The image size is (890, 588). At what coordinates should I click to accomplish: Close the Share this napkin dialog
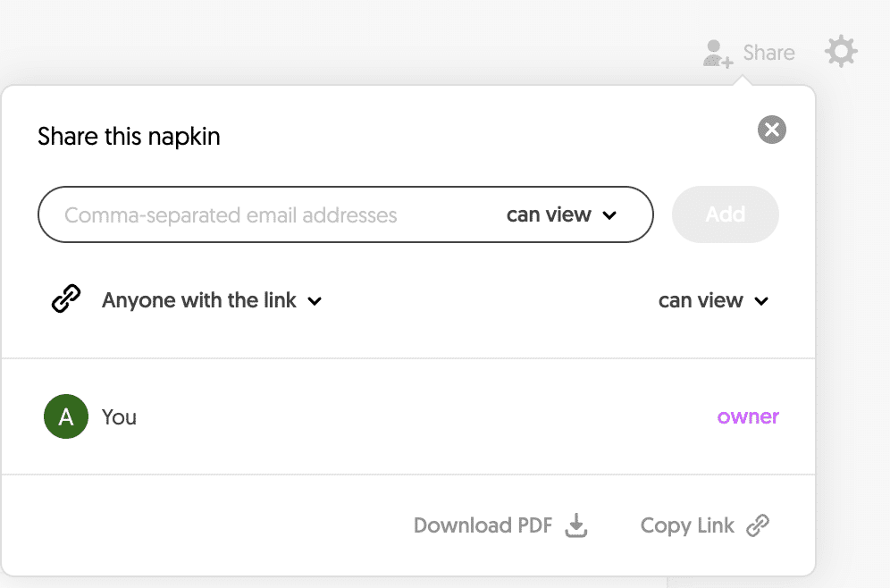pyautogui.click(x=772, y=130)
